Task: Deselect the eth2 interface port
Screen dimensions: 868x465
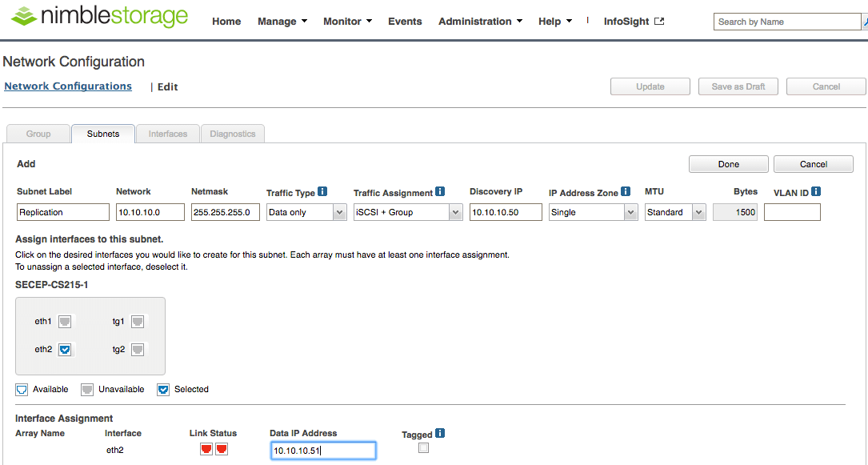Action: [65, 350]
